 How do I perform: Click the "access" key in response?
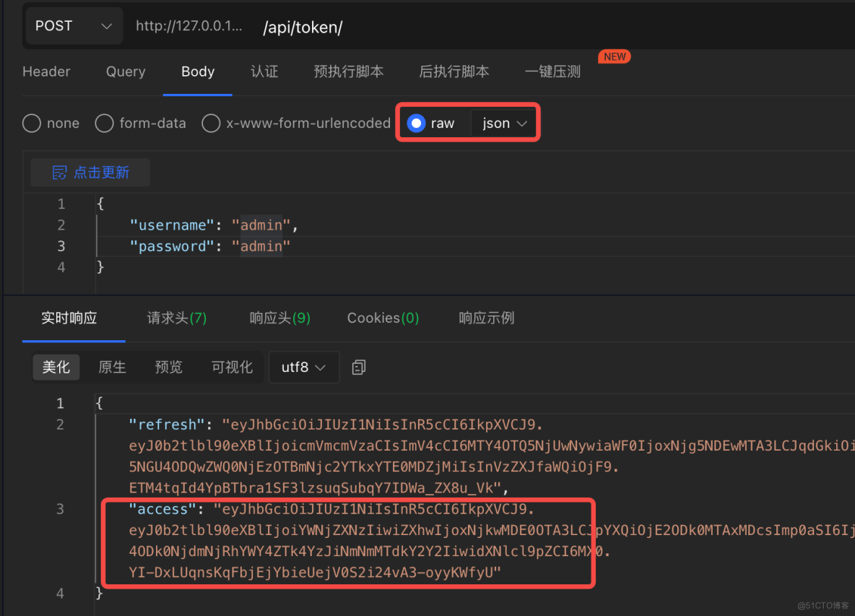point(162,509)
